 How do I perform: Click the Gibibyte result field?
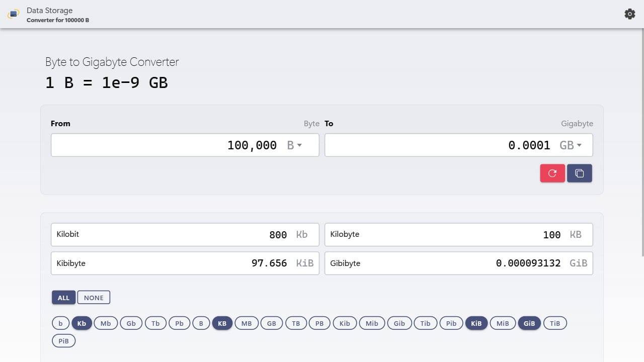[458, 263]
